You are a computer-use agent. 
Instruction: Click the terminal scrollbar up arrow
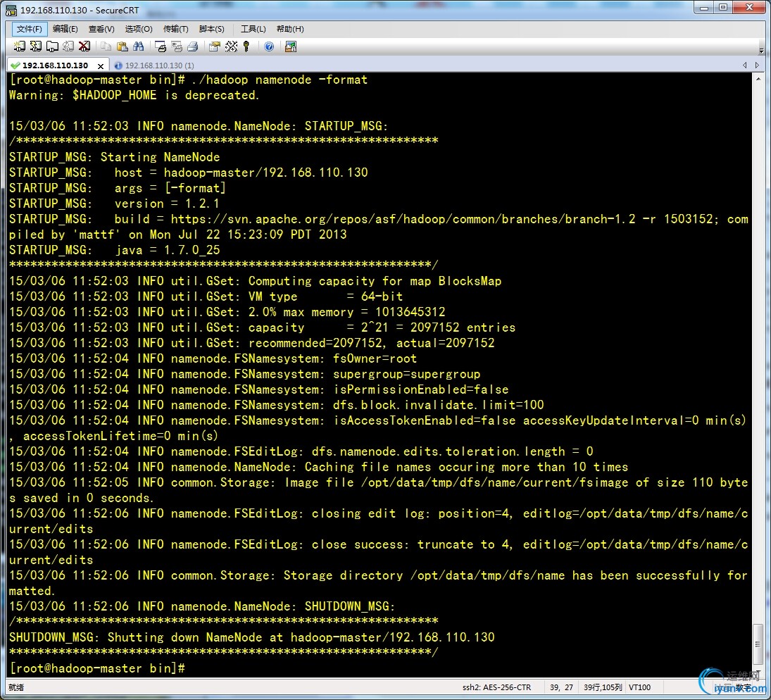coord(758,79)
